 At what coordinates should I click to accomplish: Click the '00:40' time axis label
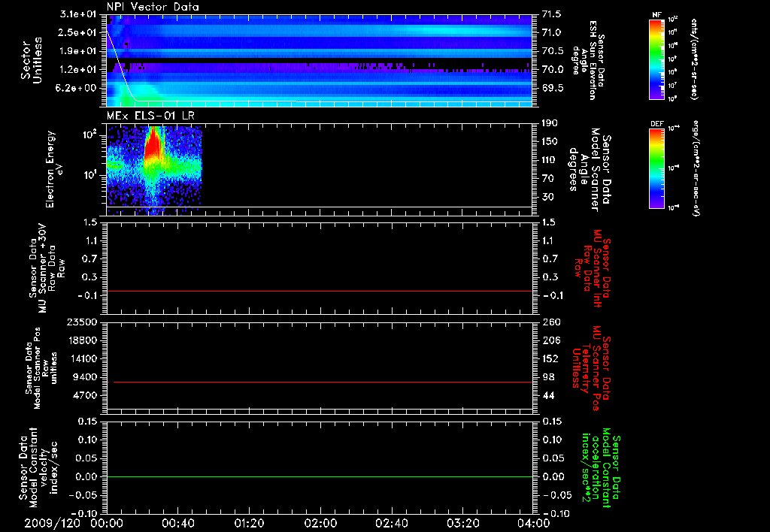pos(177,523)
